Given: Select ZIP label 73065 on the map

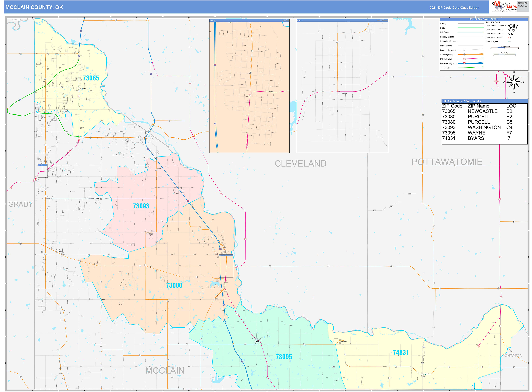Looking at the screenshot, I should [x=91, y=78].
